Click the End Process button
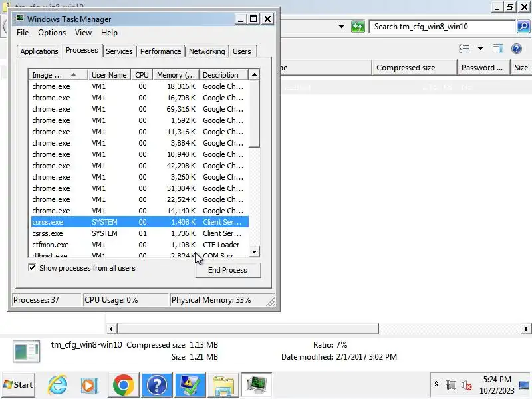Screen dimensions: 532x399 227,270
